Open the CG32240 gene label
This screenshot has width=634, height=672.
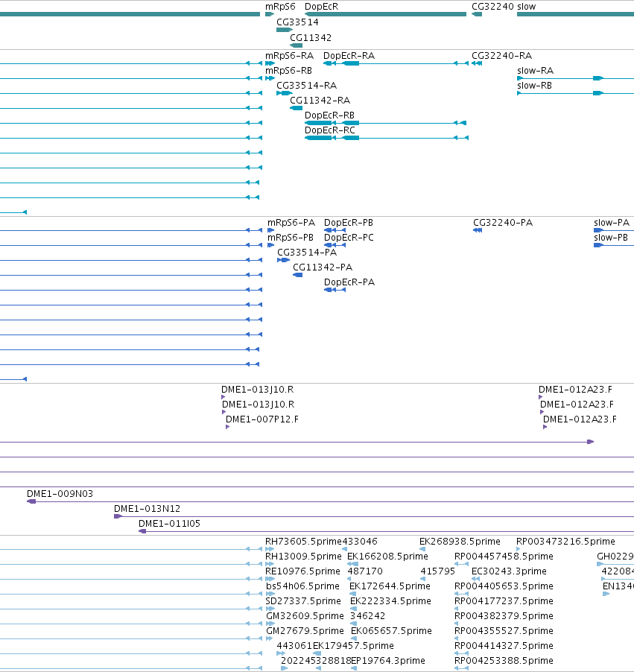(492, 7)
